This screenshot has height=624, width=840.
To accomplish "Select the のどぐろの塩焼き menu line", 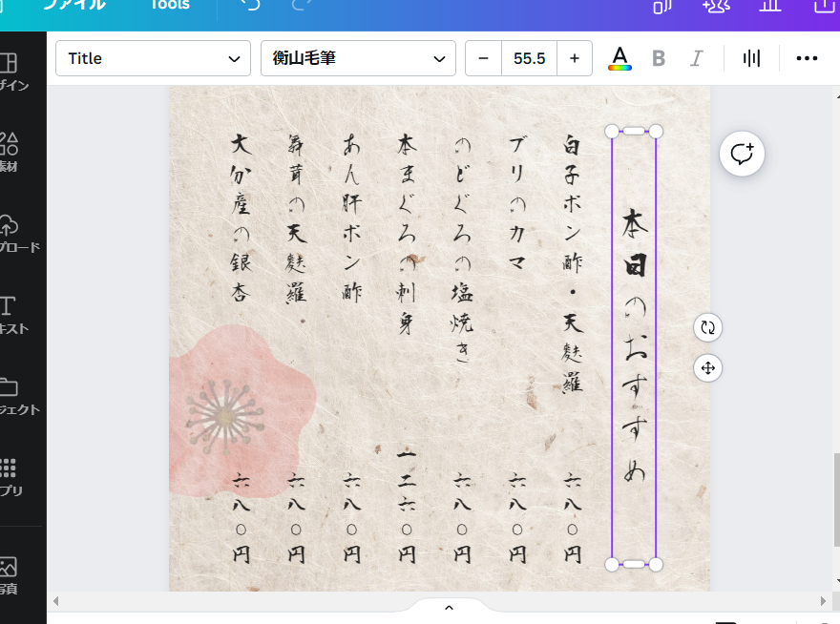I will (x=462, y=250).
